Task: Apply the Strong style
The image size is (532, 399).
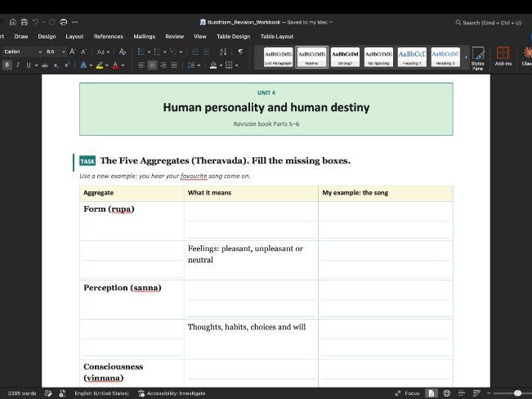Action: coord(345,57)
